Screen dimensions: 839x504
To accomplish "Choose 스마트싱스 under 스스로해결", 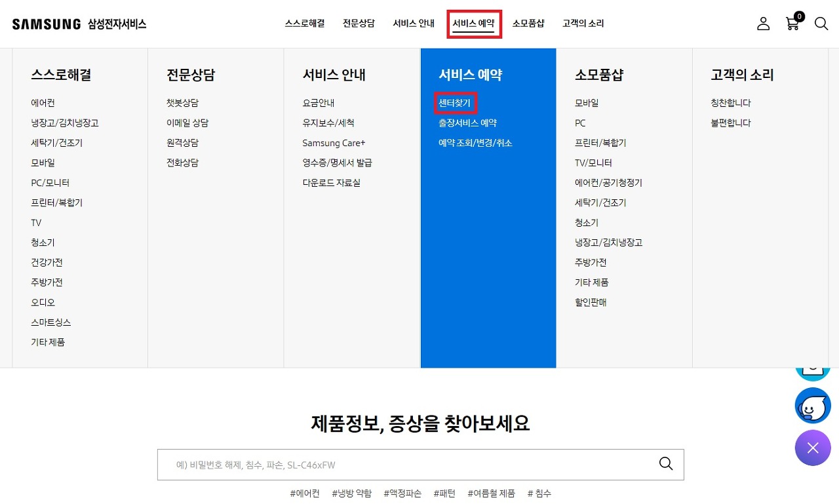I will [x=50, y=322].
